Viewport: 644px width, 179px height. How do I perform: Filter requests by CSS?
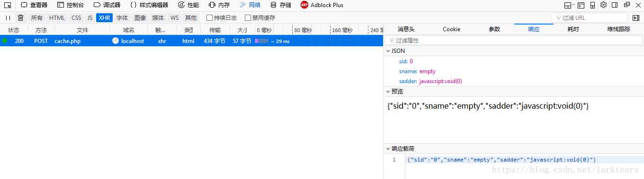tap(76, 18)
